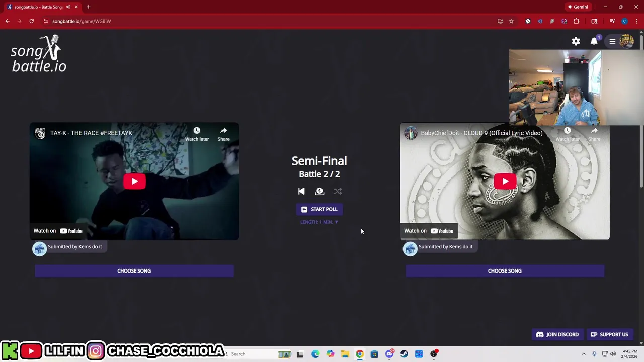
Task: Open Chrome media controls icon
Action: (612, 21)
